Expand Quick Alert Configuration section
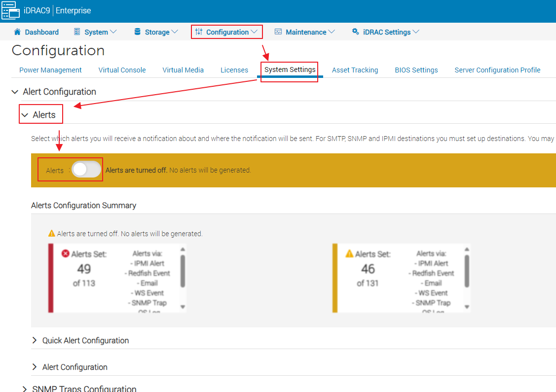556x392 pixels. click(35, 340)
